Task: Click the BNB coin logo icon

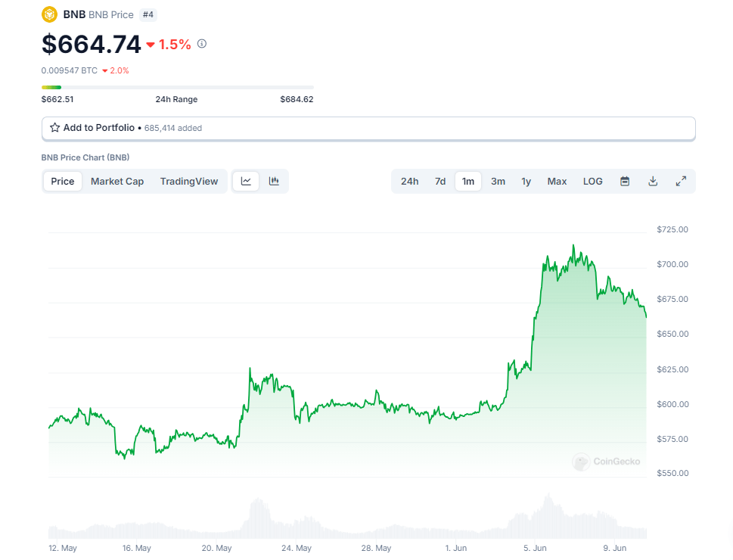Action: click(50, 14)
